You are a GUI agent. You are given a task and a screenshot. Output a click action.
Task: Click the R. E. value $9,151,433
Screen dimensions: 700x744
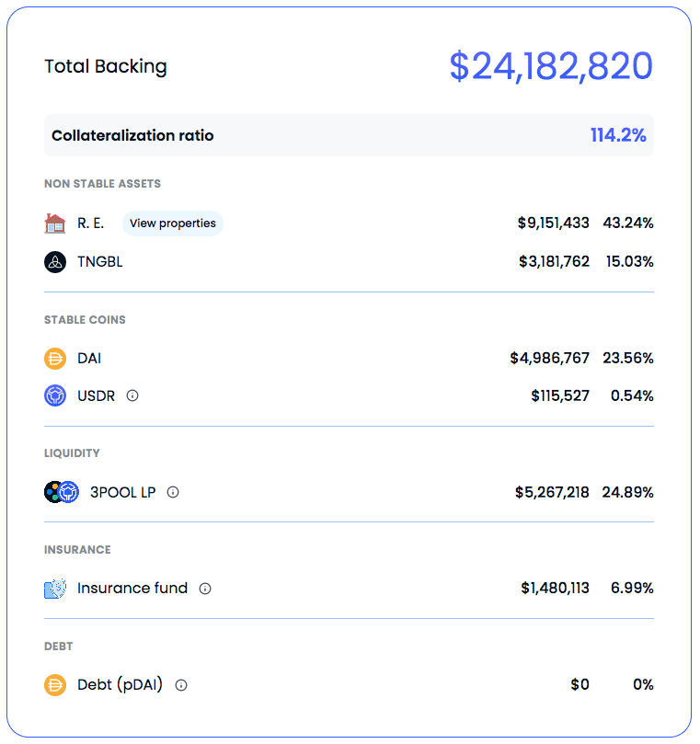click(x=553, y=223)
